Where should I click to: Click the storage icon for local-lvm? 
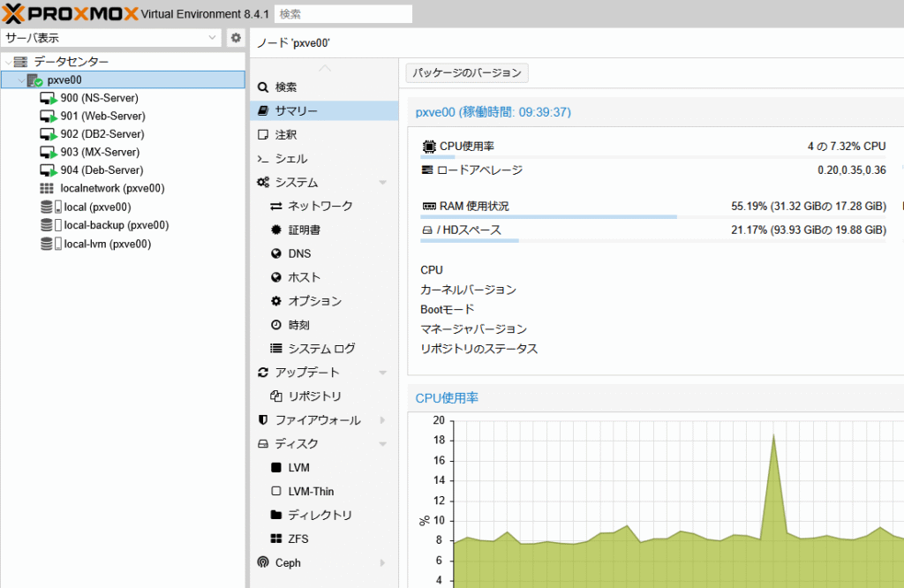pos(50,244)
